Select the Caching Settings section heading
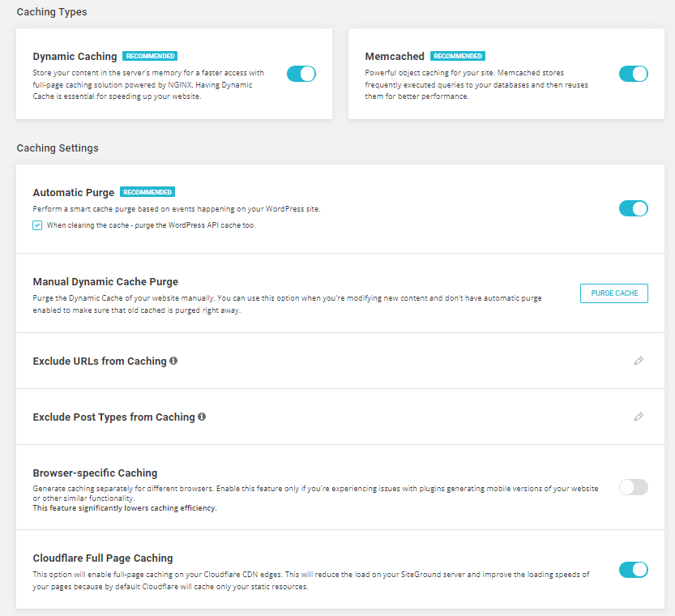 tap(58, 148)
